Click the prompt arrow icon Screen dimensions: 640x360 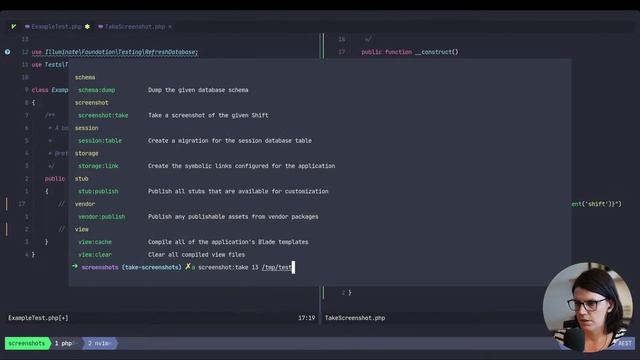[x=75, y=267]
